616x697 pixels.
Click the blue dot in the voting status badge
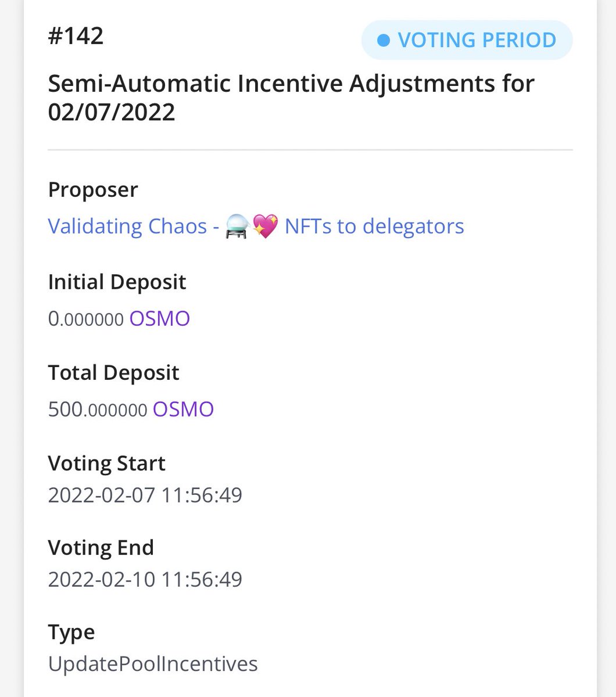click(x=383, y=40)
